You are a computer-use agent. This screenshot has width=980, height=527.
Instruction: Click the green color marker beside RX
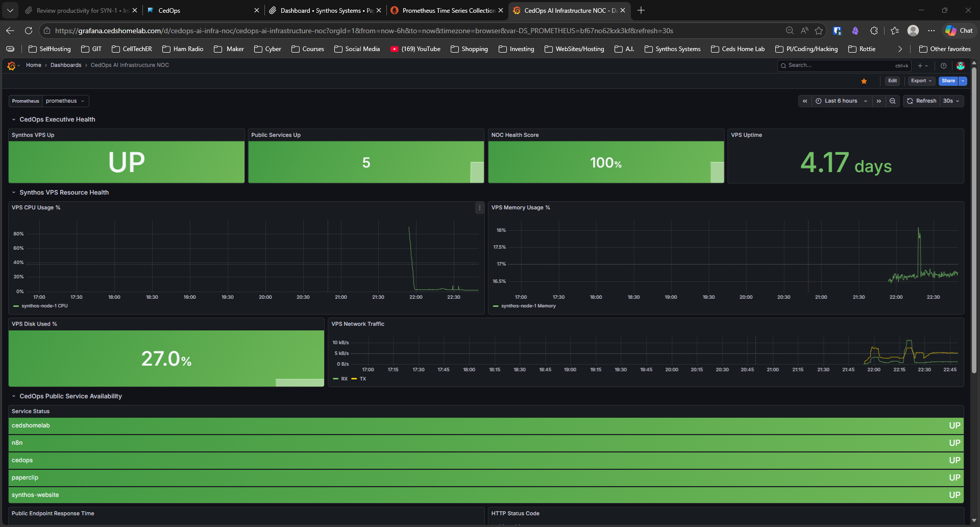point(335,379)
